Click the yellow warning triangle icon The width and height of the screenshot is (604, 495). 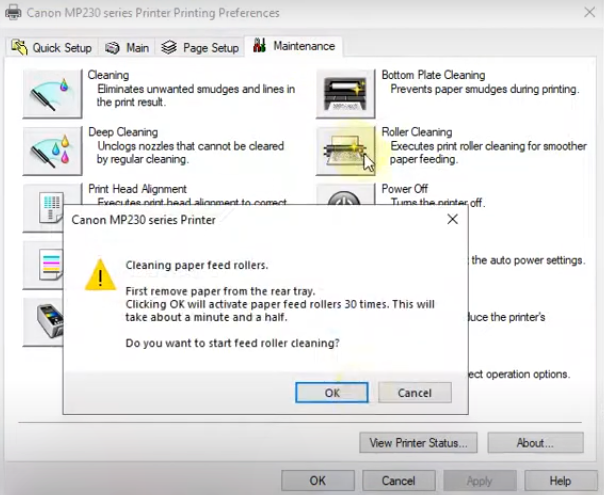pyautogui.click(x=100, y=275)
